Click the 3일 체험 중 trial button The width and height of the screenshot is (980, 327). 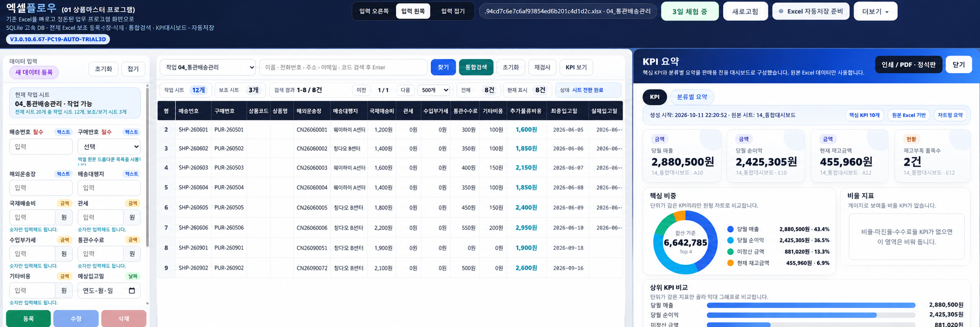689,11
